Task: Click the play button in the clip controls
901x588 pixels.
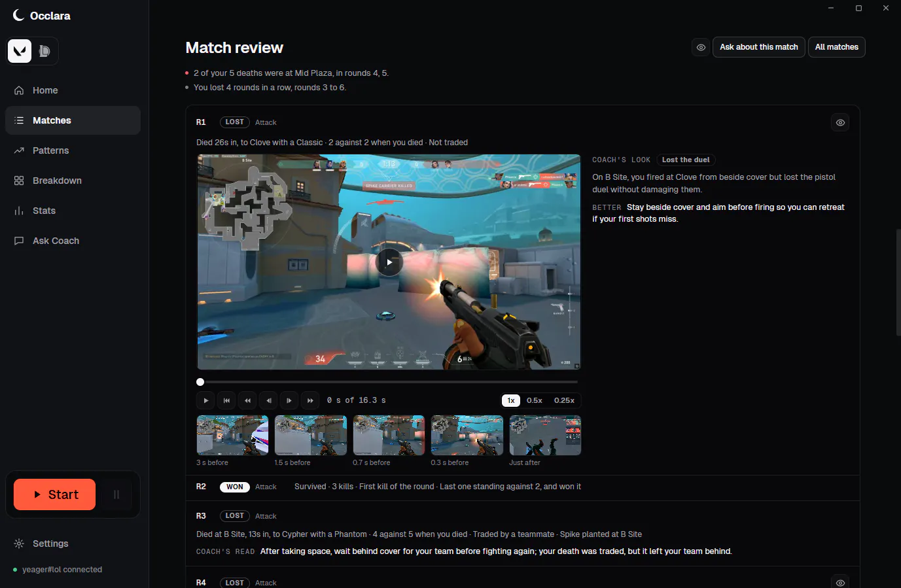Action: click(x=205, y=400)
